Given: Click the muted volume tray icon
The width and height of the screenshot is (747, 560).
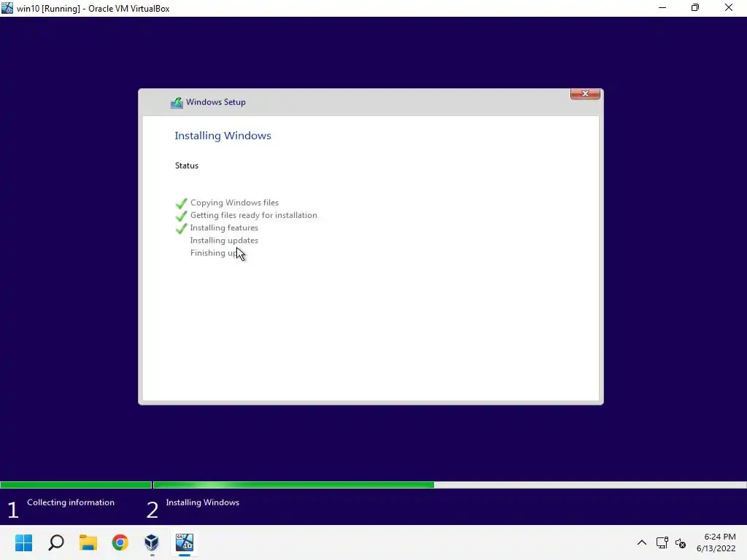Looking at the screenshot, I should coord(681,542).
